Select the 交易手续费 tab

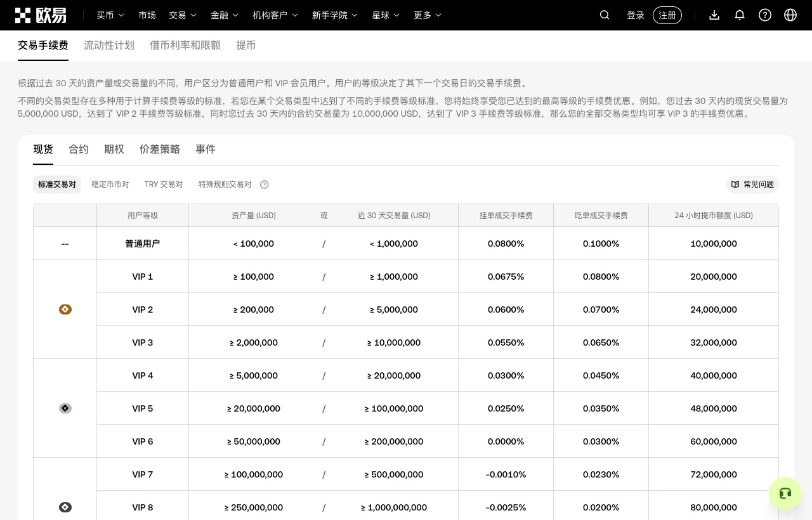[x=43, y=45]
